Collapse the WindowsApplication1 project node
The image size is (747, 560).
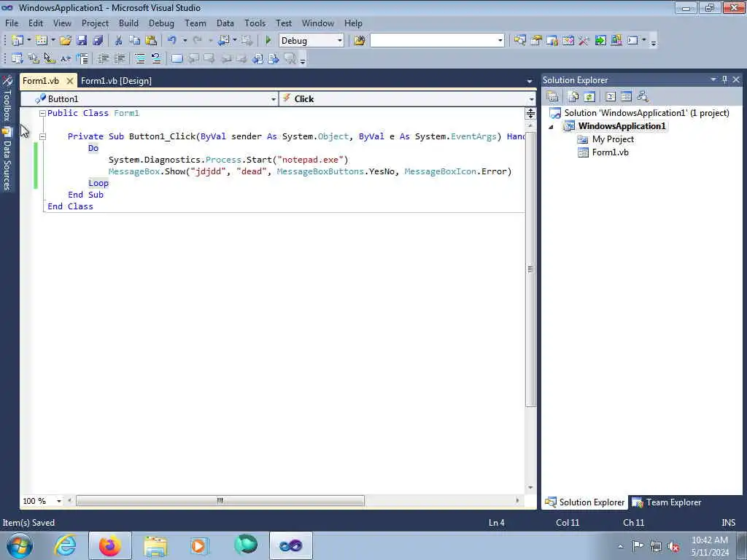(551, 127)
